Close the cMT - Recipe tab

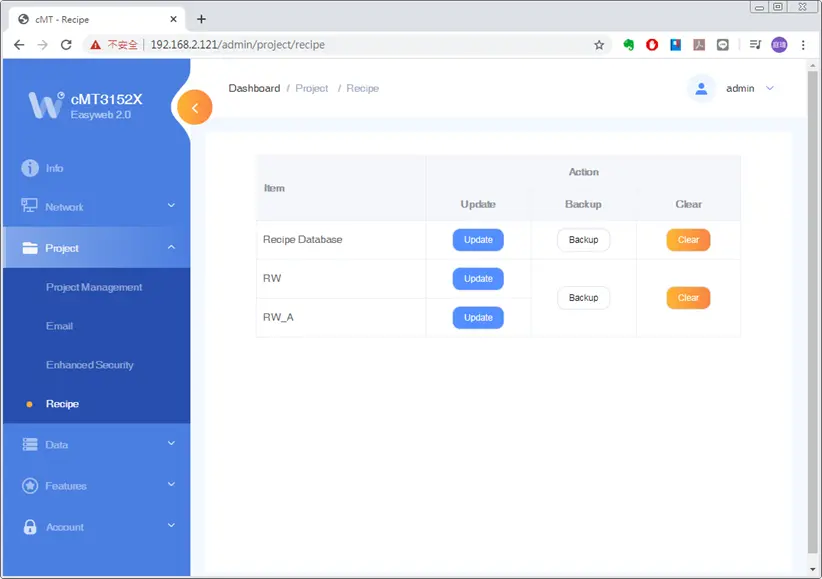click(x=174, y=19)
